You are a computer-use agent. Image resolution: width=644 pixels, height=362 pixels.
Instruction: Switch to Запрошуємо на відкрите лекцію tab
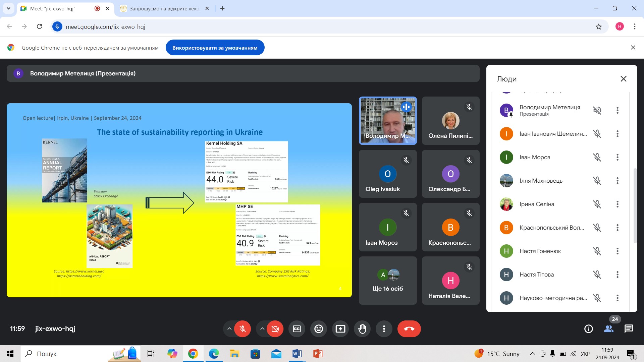click(165, 9)
